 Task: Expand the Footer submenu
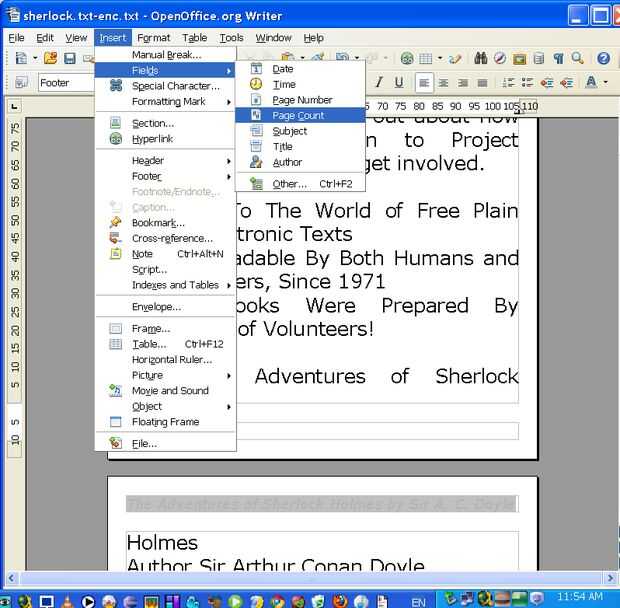(x=165, y=176)
